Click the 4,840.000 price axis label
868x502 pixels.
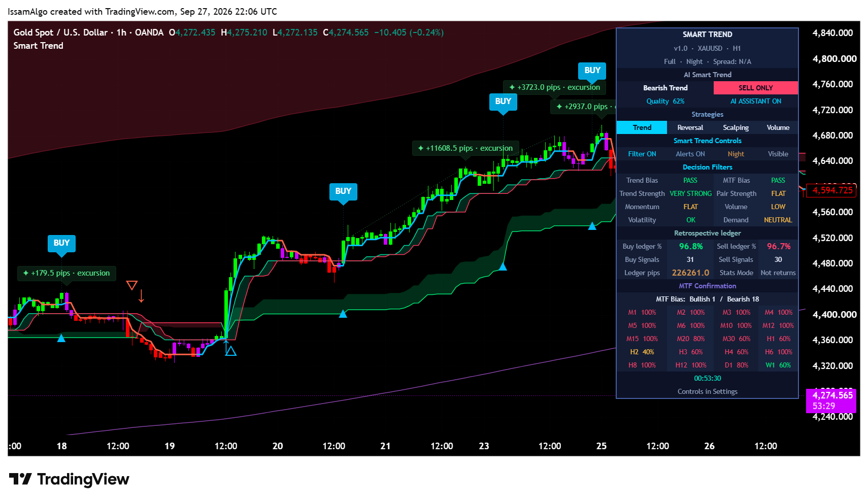[832, 33]
